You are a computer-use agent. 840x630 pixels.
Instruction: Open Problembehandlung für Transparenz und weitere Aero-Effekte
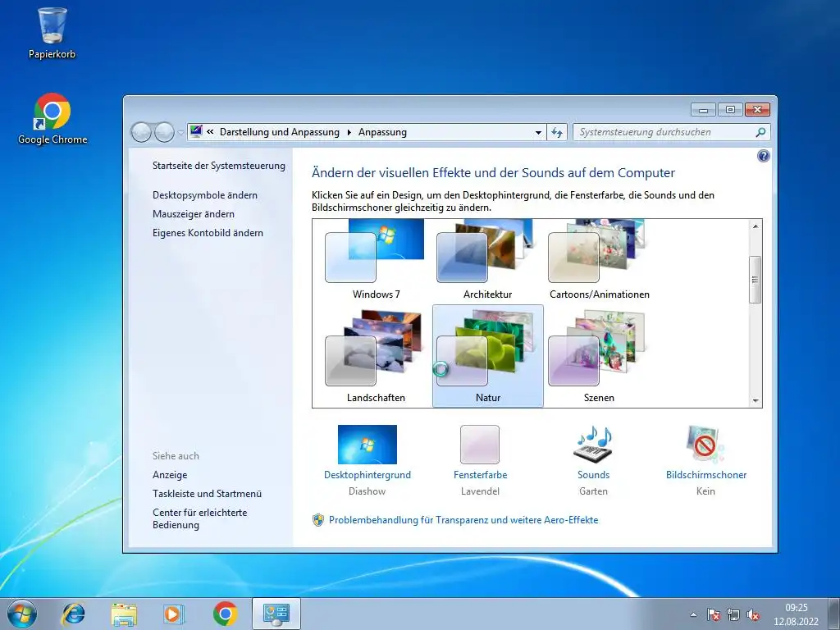(463, 520)
